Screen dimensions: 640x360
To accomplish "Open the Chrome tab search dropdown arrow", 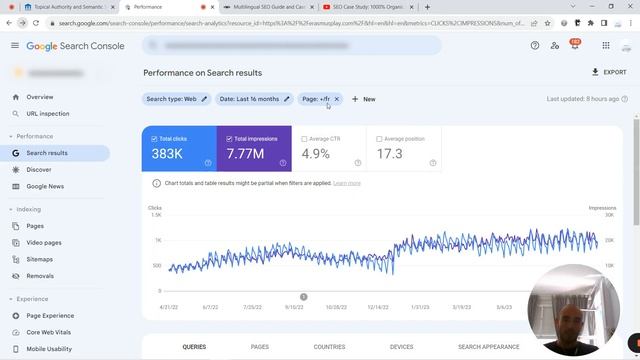I will [x=573, y=7].
